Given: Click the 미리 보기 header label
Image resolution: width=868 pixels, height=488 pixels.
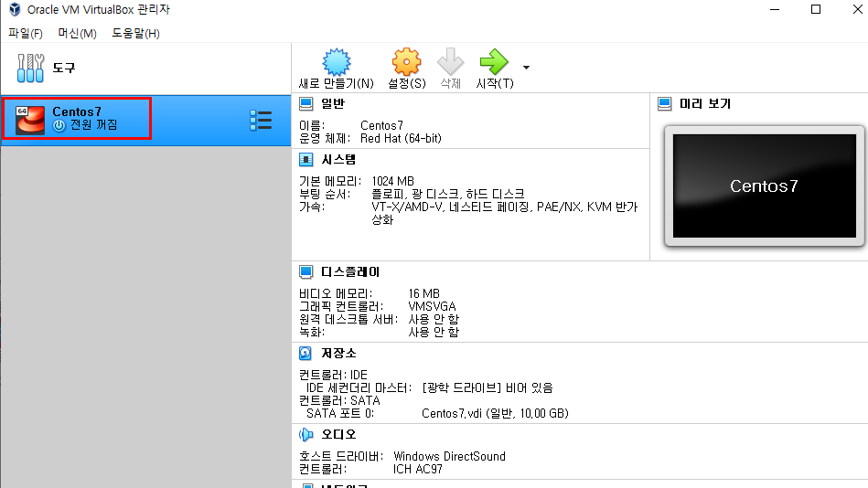Looking at the screenshot, I should coord(704,103).
